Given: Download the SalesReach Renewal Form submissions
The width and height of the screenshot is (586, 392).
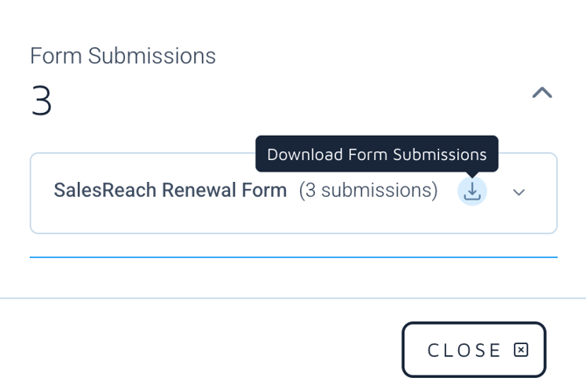Looking at the screenshot, I should pos(472,191).
